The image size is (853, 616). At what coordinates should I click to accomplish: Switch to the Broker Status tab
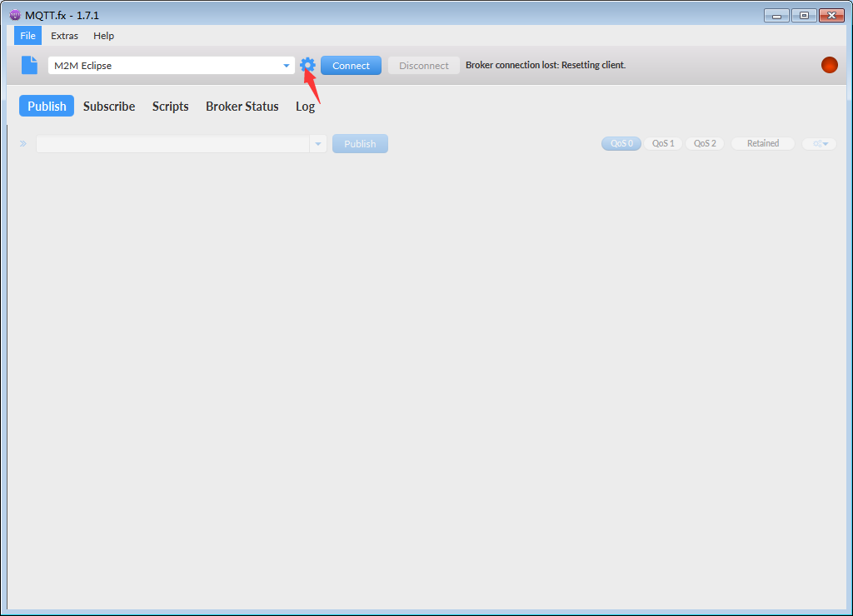[242, 106]
